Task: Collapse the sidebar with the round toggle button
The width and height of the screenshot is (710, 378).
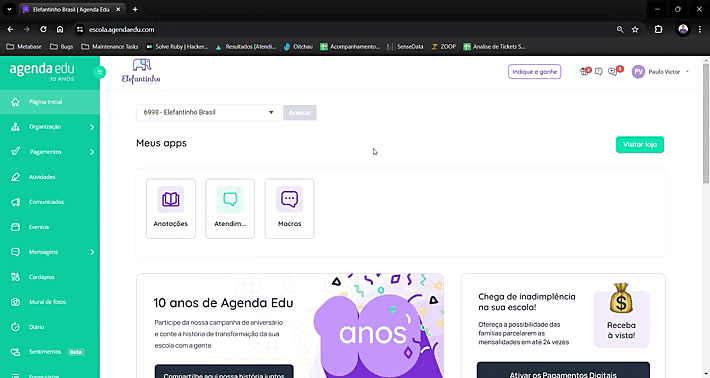Action: tap(100, 72)
